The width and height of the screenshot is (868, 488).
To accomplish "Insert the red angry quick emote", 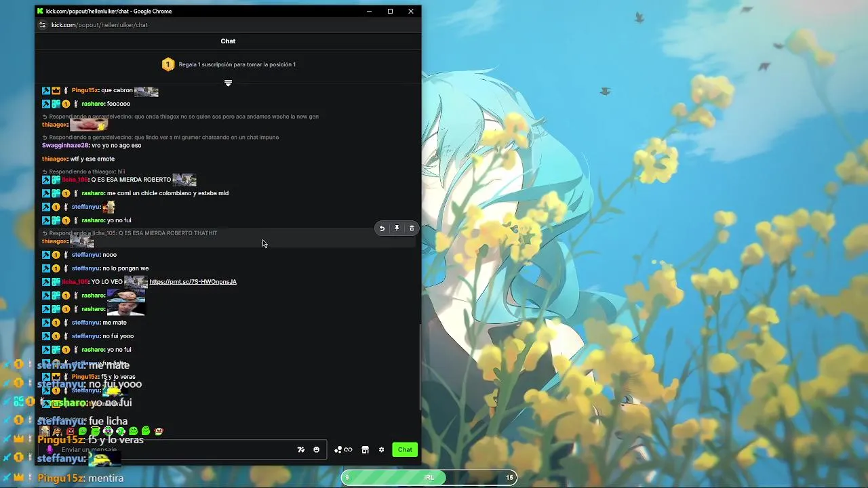I will click(x=70, y=431).
